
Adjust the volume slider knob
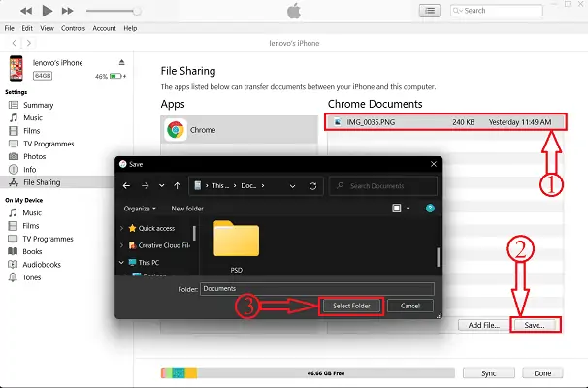pyautogui.click(x=138, y=11)
